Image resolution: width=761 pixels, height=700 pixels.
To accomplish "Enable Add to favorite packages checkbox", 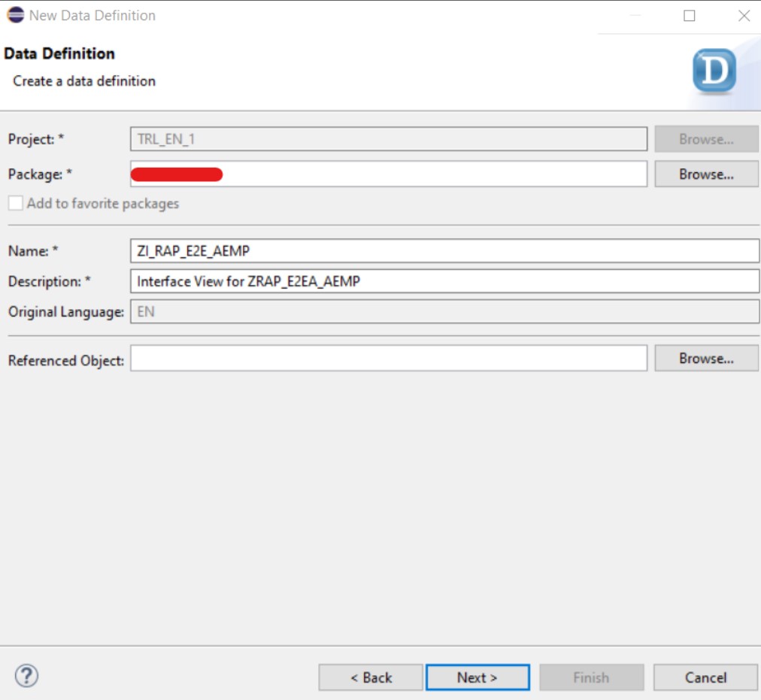I will [16, 203].
